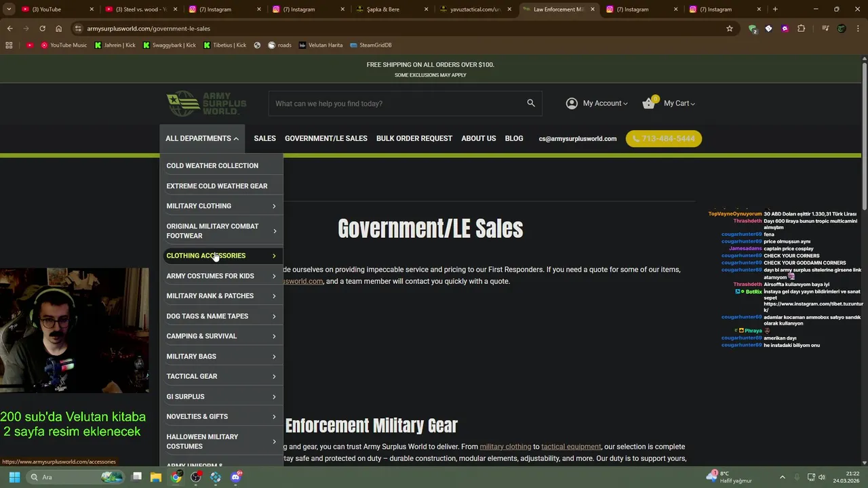
Task: Follow the 'military clothing' text link
Action: tap(505, 447)
